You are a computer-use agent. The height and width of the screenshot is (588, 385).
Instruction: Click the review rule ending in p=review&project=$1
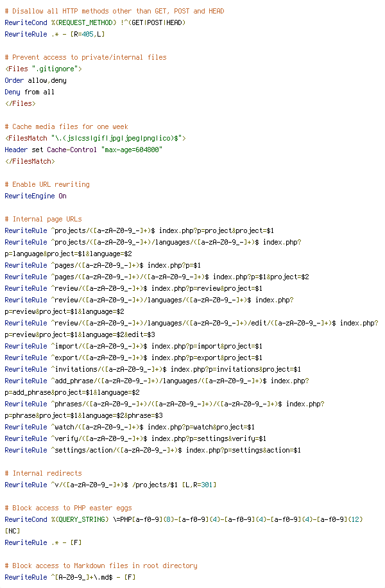tap(133, 289)
